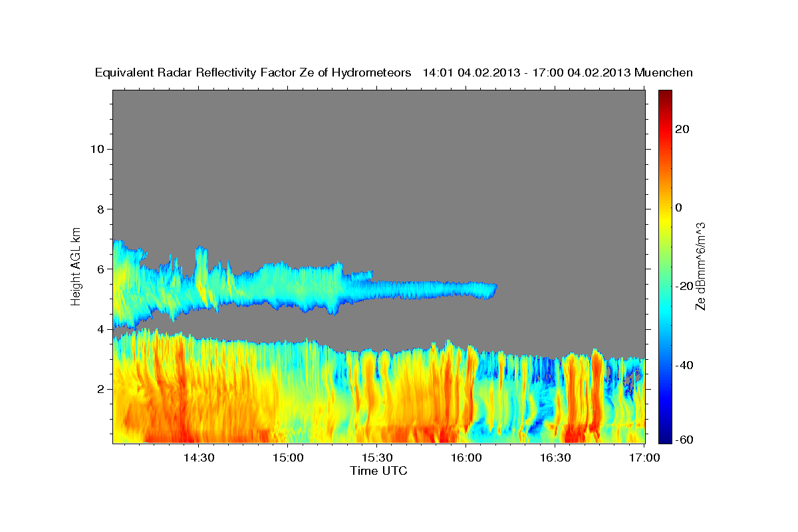Click the dark blue bottom of the colorbar

click(664, 437)
